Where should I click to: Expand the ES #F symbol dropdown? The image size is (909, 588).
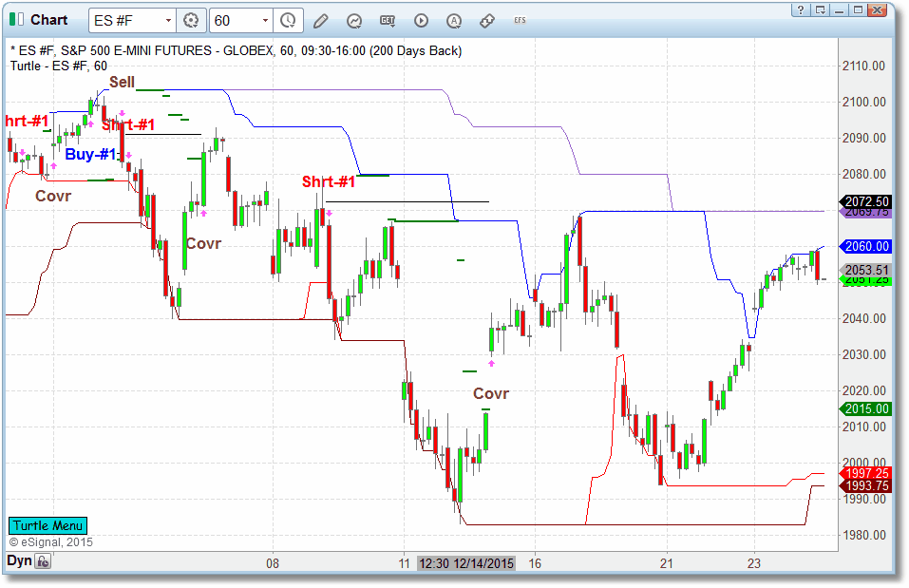(x=168, y=20)
